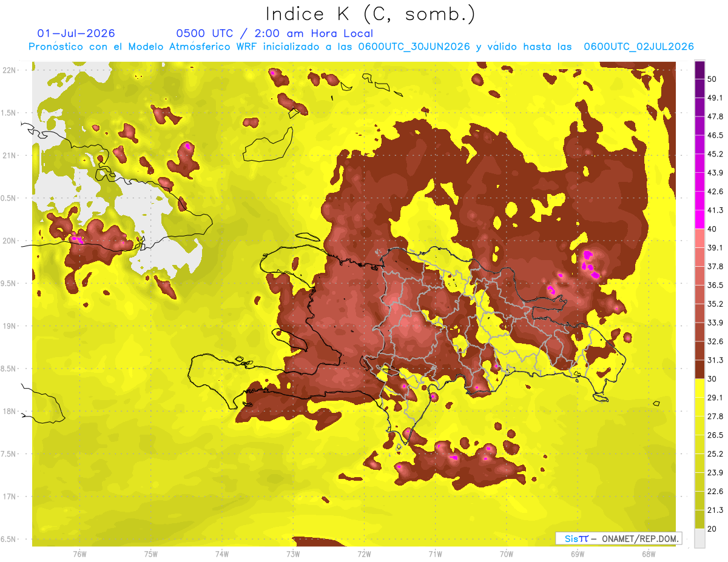
Task: Click the '69W' longitude label
Action: tap(577, 554)
